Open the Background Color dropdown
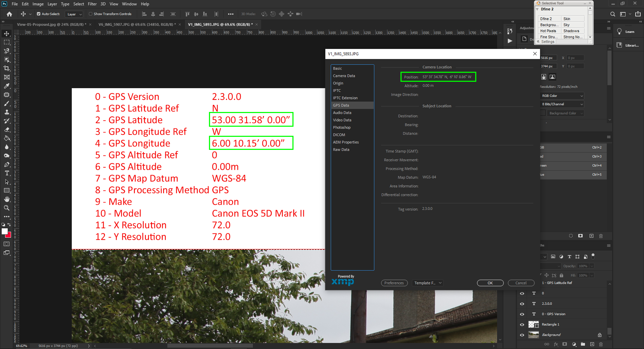644x349 pixels. [565, 113]
